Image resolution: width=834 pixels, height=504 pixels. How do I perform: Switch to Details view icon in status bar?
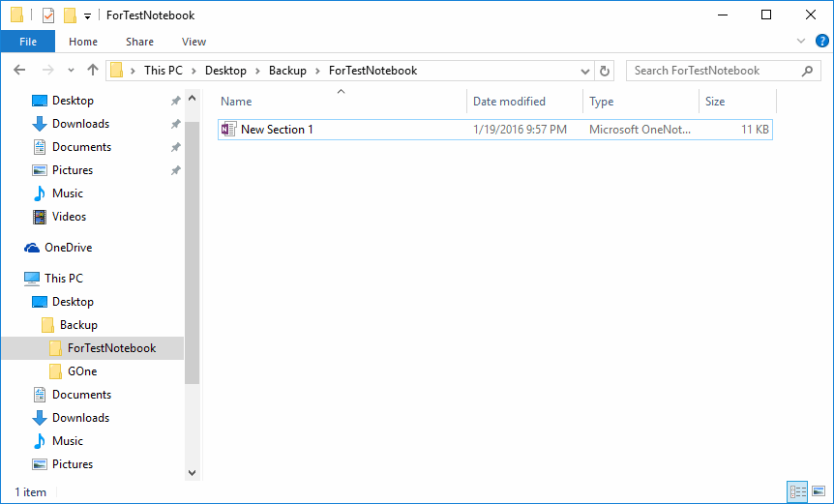[x=797, y=491]
